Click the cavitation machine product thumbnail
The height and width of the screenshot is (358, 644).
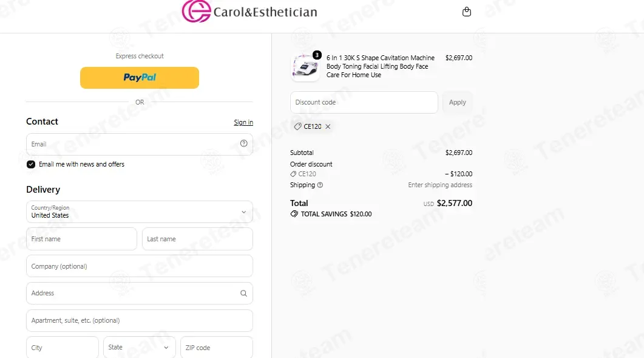coord(305,67)
